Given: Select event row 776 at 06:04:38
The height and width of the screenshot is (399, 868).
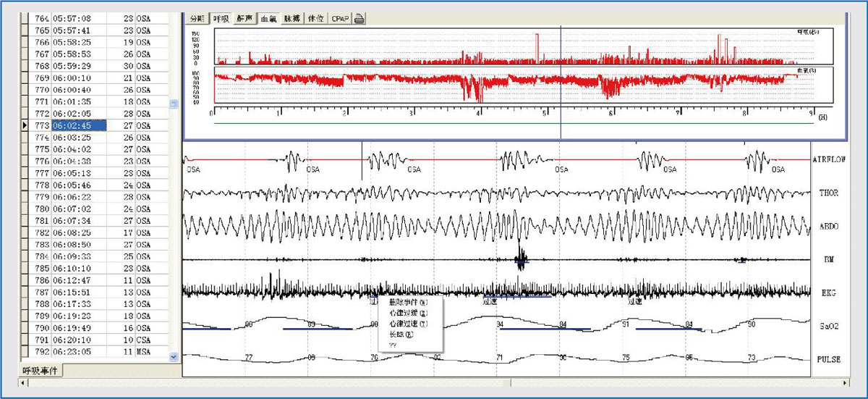Looking at the screenshot, I should coord(94,161).
